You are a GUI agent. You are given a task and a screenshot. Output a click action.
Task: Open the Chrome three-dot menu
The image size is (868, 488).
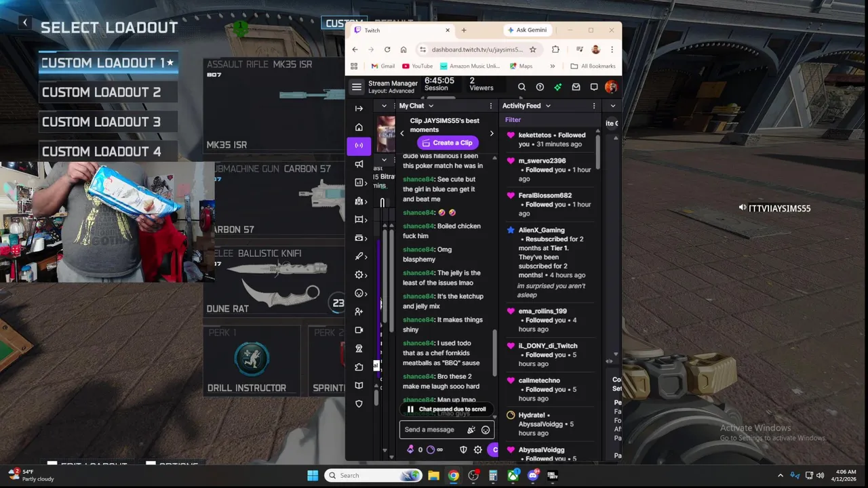(x=612, y=49)
